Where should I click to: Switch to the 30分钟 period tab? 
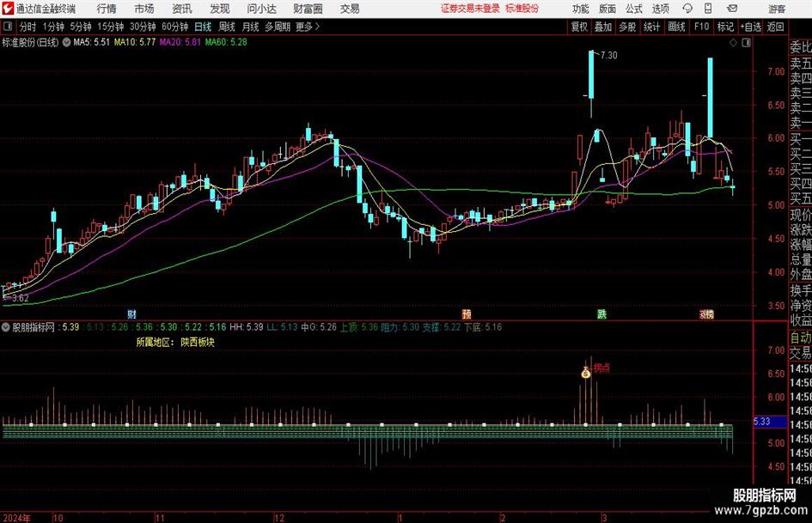pyautogui.click(x=143, y=27)
